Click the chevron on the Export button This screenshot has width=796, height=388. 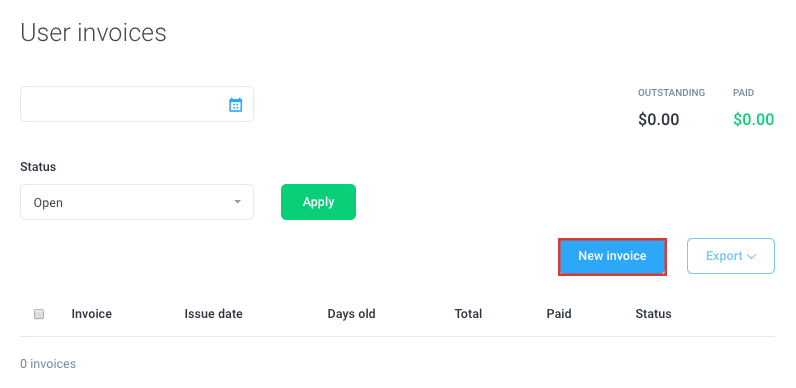tap(752, 256)
